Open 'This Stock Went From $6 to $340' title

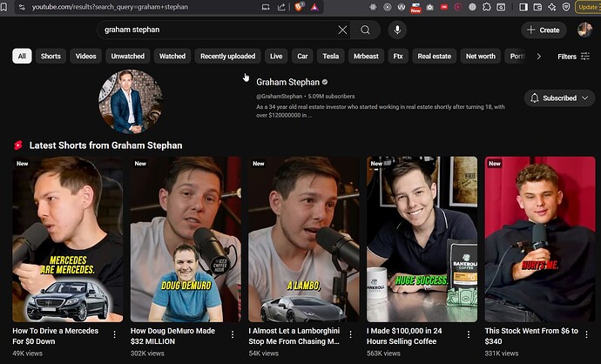(531, 336)
